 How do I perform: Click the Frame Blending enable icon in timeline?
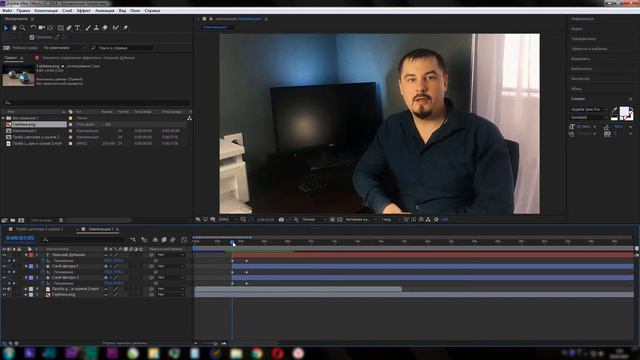pos(164,240)
